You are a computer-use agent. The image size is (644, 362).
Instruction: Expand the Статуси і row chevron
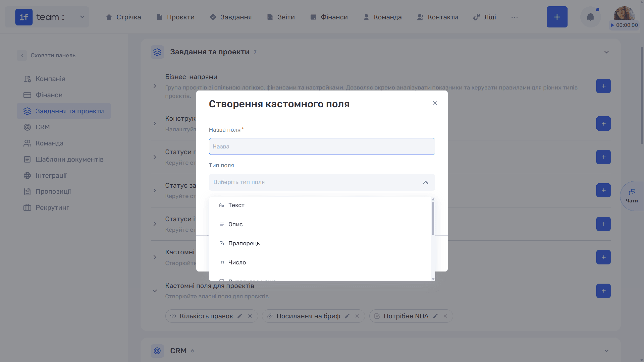tap(155, 224)
